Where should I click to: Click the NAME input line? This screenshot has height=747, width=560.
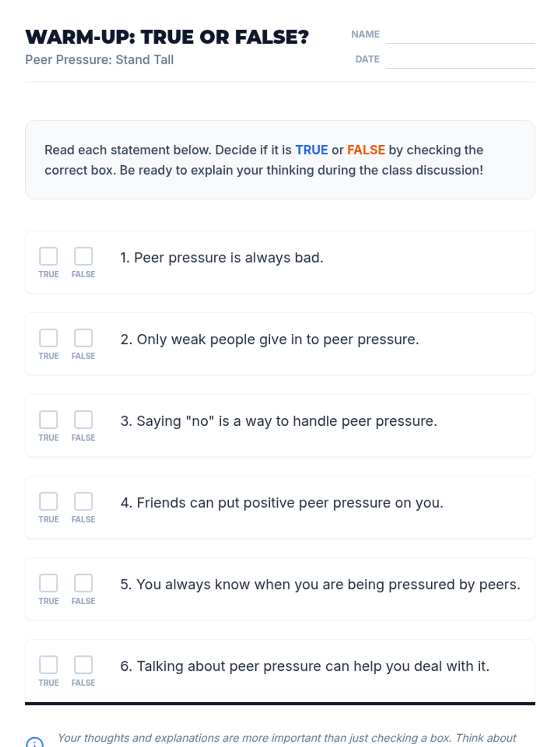coord(460,35)
